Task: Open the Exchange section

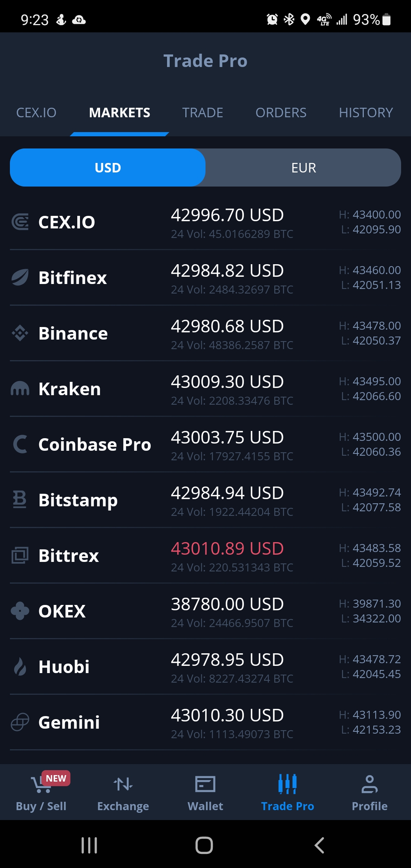Action: click(123, 792)
